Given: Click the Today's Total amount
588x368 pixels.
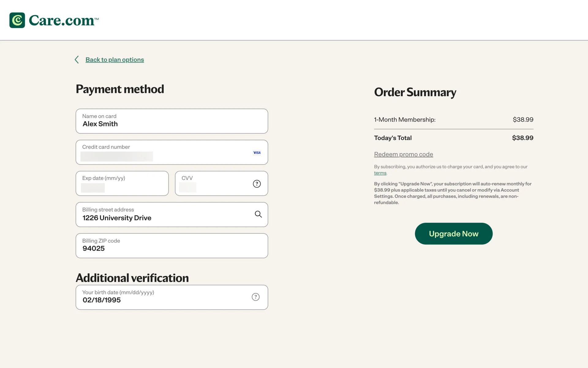Looking at the screenshot, I should [522, 138].
